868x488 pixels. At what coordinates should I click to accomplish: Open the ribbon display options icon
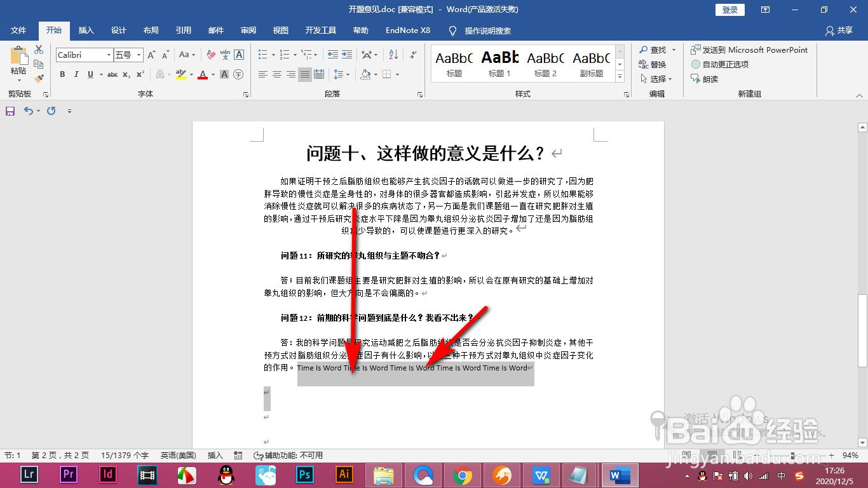click(x=766, y=10)
